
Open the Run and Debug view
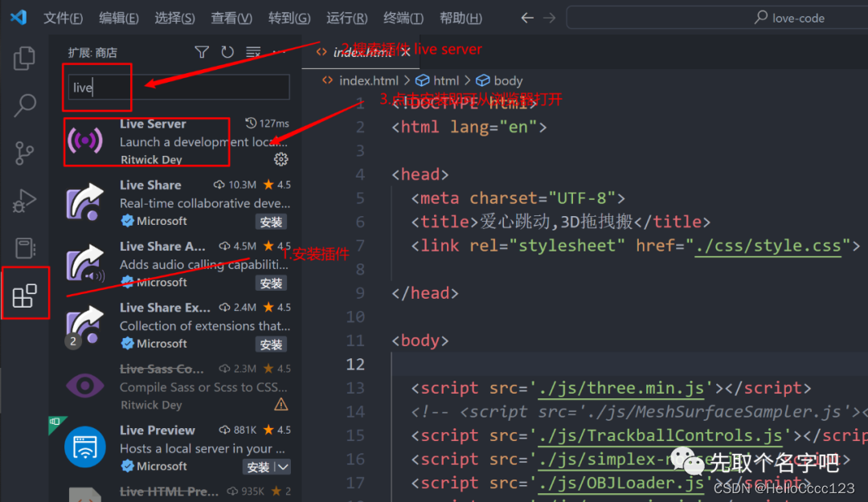(x=24, y=201)
